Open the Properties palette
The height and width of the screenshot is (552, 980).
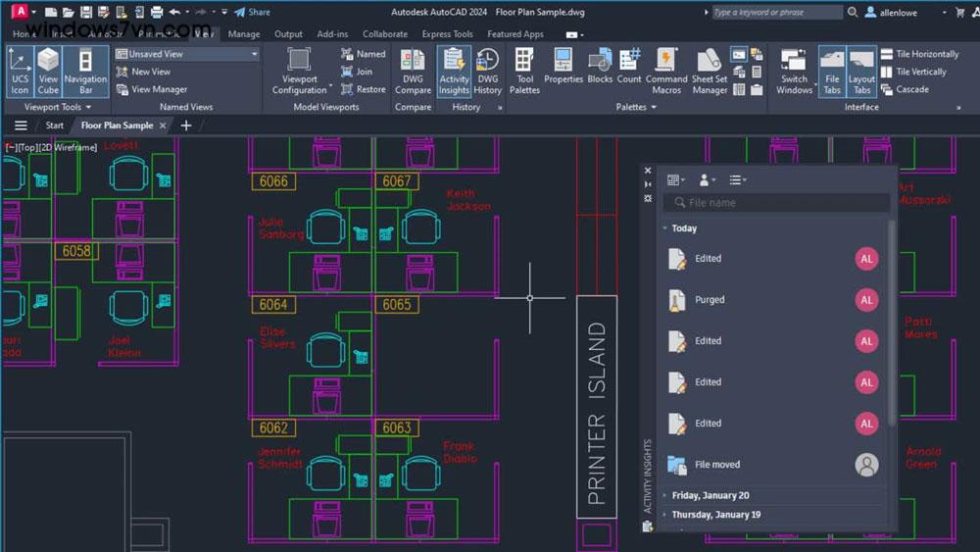point(563,67)
